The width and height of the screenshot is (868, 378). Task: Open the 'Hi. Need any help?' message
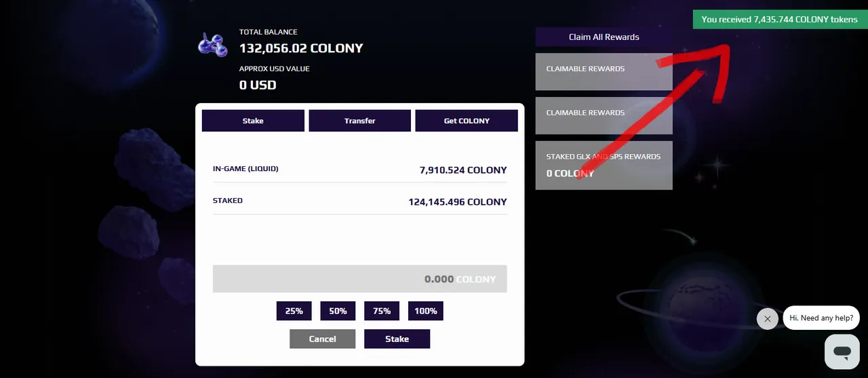[821, 318]
